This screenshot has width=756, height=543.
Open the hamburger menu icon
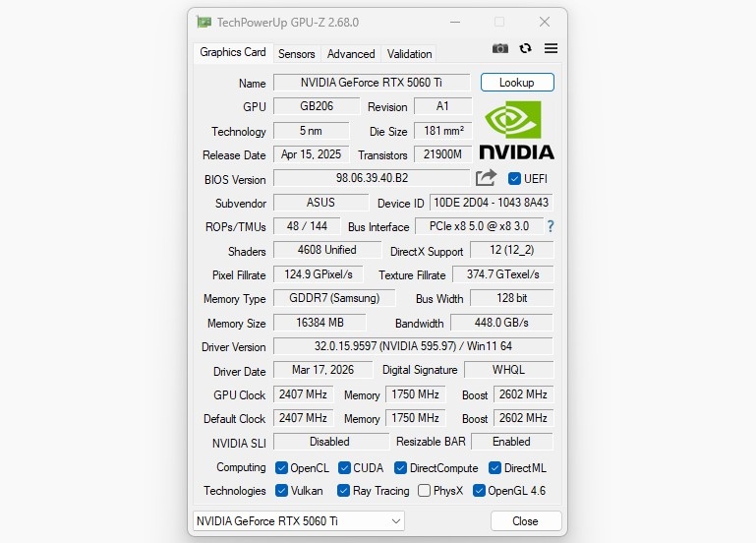pyautogui.click(x=551, y=48)
